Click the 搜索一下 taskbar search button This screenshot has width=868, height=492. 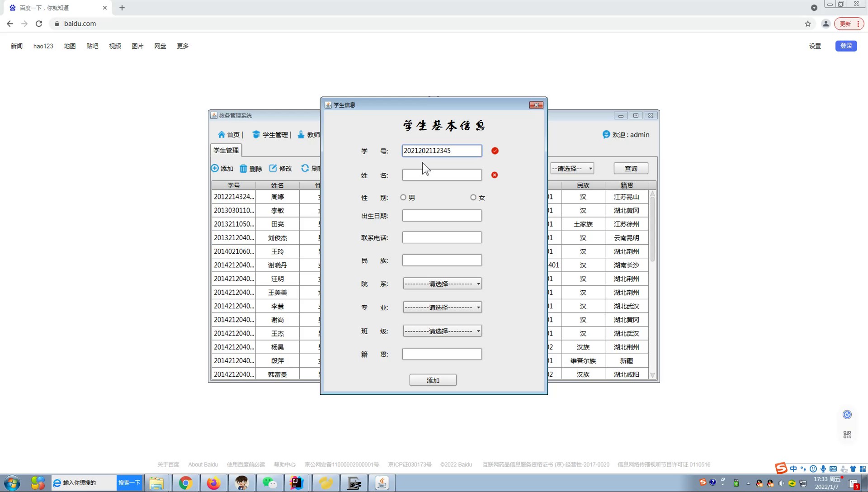click(129, 483)
